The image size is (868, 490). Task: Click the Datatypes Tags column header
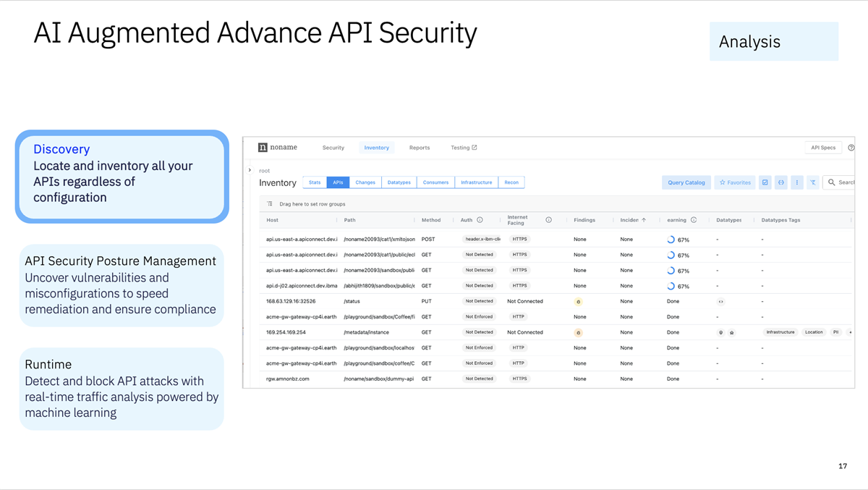pyautogui.click(x=780, y=220)
